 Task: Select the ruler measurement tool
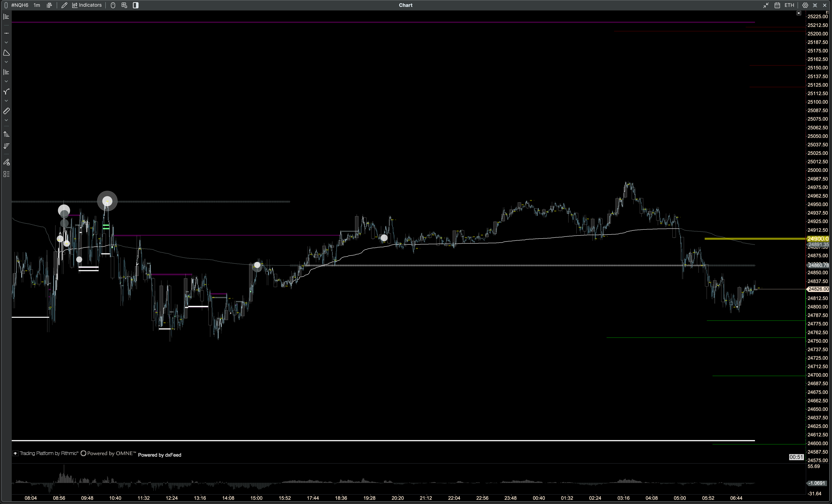6,111
